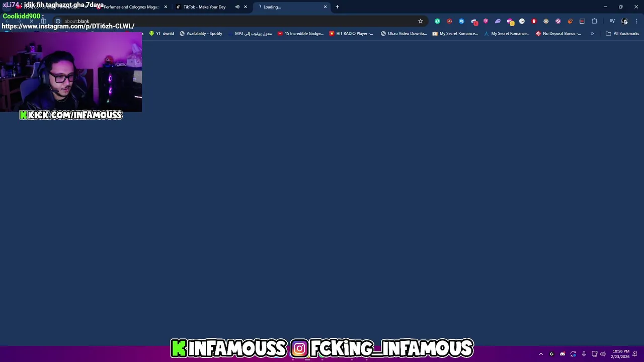The height and width of the screenshot is (362, 644).
Task: Open the Ok.ru Video Downlo... bookmark
Action: tap(404, 34)
